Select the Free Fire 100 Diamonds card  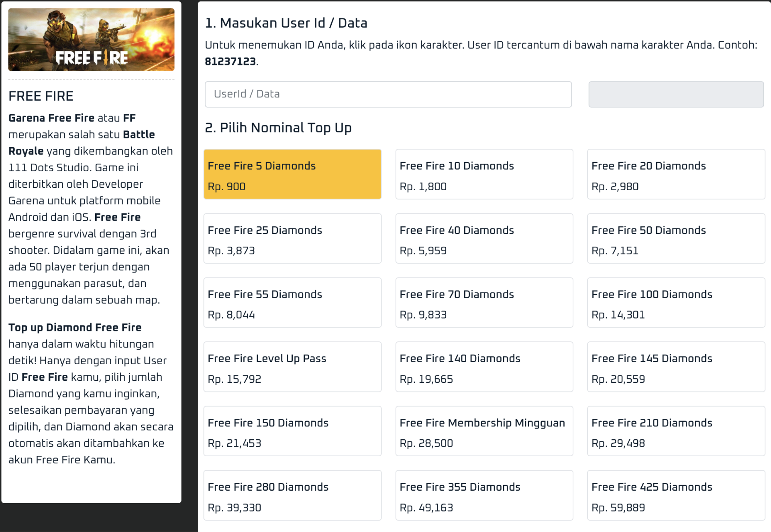[x=675, y=303]
